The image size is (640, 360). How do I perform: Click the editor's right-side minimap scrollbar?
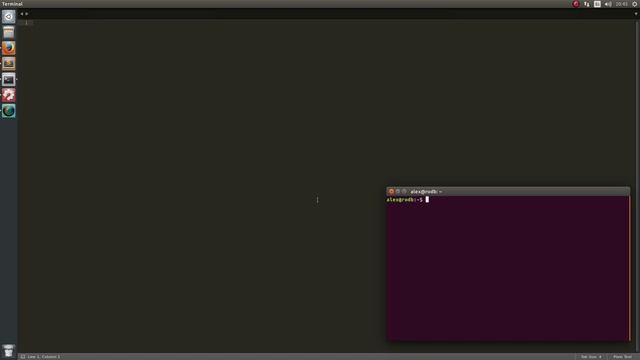[x=637, y=186]
